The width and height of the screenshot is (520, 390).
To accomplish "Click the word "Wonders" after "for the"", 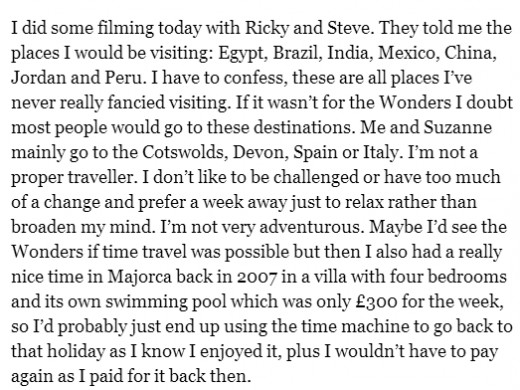I will click(415, 102).
